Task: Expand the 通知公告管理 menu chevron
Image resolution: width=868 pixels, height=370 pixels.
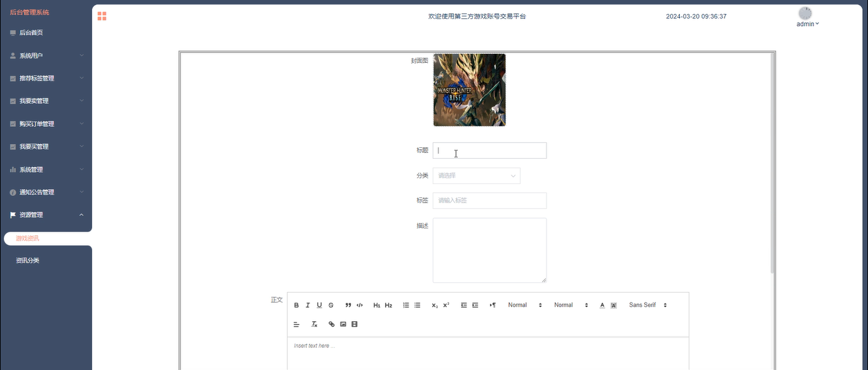Action: coord(81,192)
